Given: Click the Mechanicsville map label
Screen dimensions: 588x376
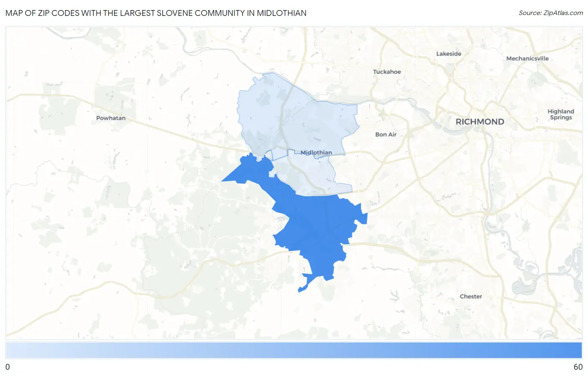Looking at the screenshot, I should 527,59.
